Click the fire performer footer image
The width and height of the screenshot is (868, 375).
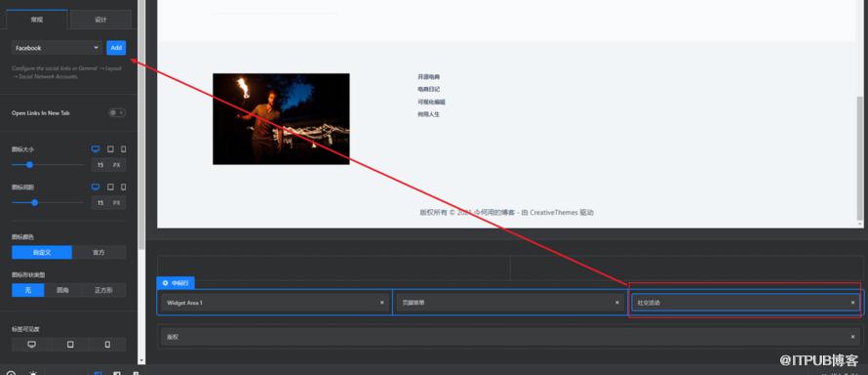(281, 119)
